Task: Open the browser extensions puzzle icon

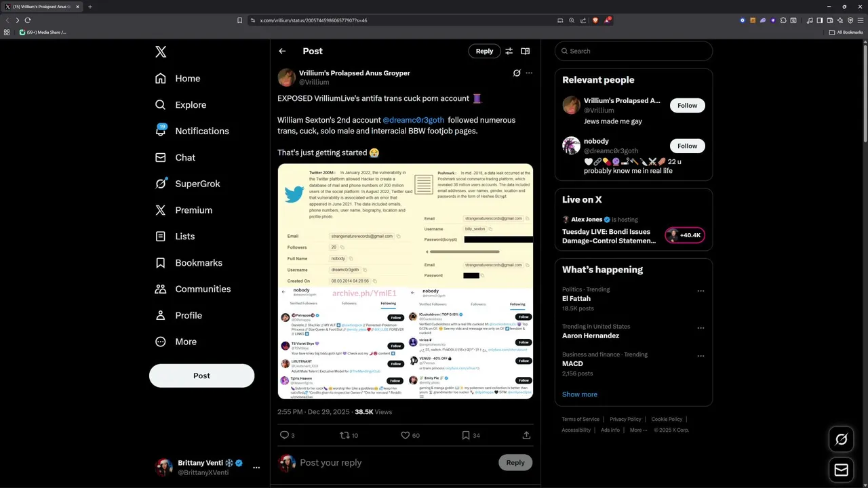Action: [x=783, y=20]
